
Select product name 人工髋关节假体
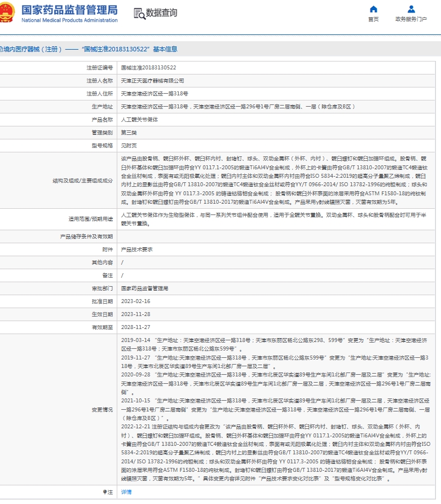click(x=139, y=120)
